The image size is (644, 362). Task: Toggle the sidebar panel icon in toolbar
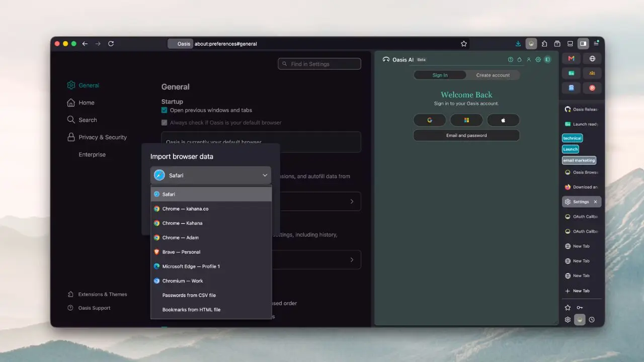[583, 44]
